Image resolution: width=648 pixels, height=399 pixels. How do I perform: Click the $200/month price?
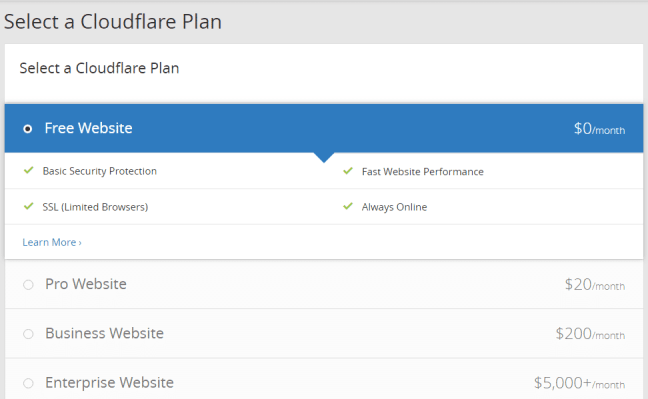tap(590, 334)
